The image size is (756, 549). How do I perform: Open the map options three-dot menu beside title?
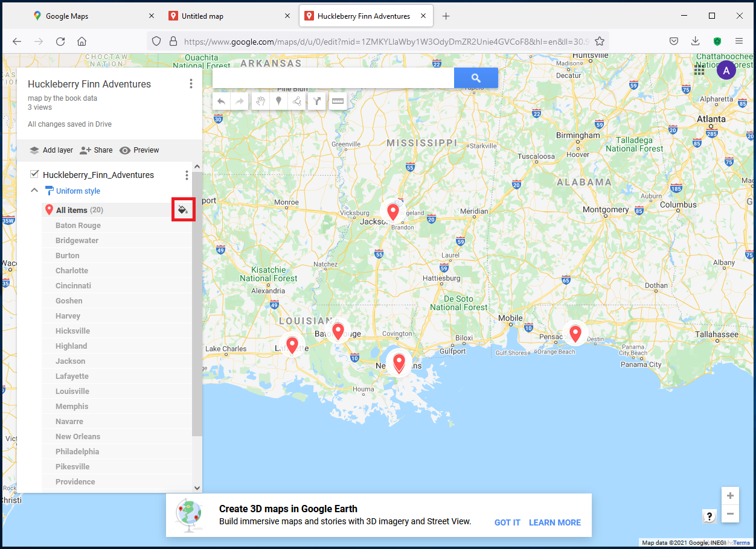tap(191, 84)
